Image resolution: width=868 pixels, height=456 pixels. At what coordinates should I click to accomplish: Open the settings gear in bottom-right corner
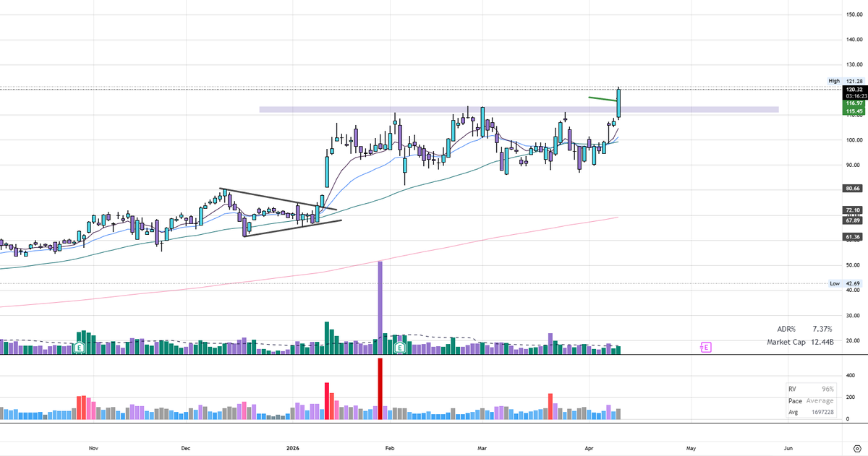[856, 447]
